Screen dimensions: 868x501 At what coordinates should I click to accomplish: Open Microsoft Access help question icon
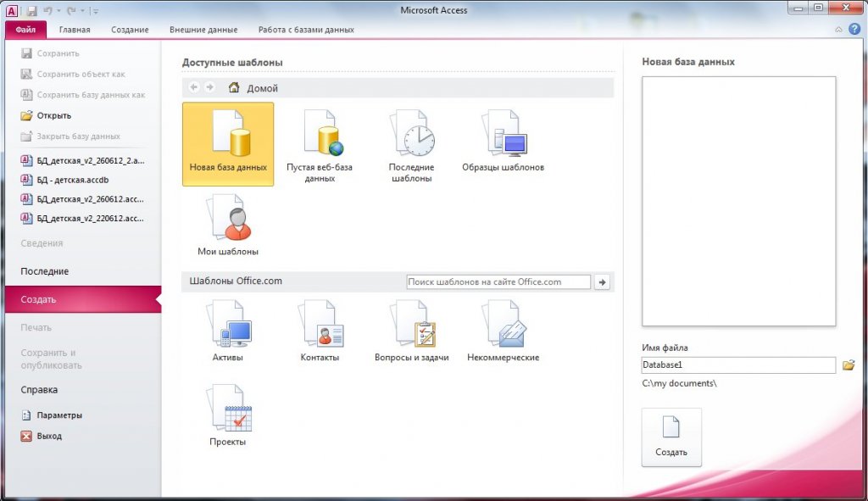[854, 30]
